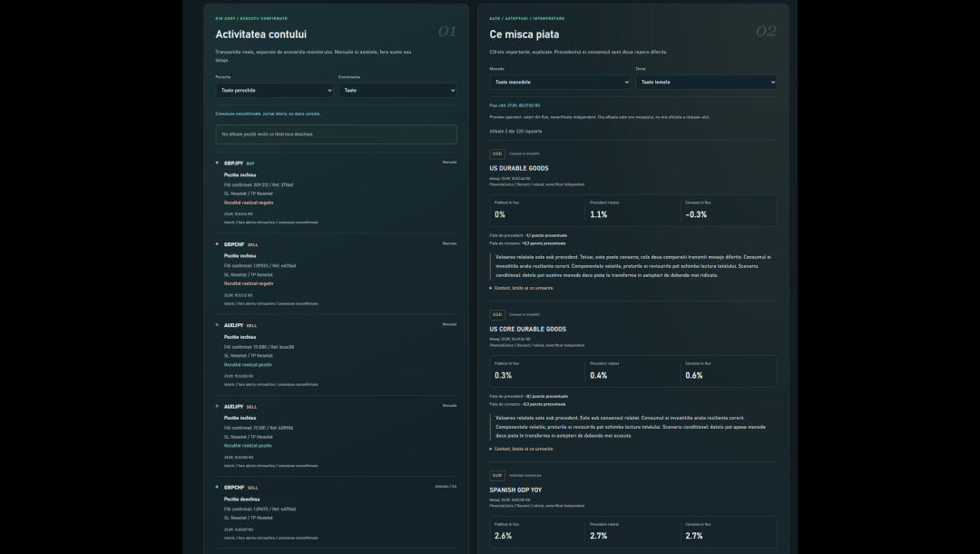Expand context details under US Core Durable Goods
The image size is (980, 554).
click(x=521, y=449)
